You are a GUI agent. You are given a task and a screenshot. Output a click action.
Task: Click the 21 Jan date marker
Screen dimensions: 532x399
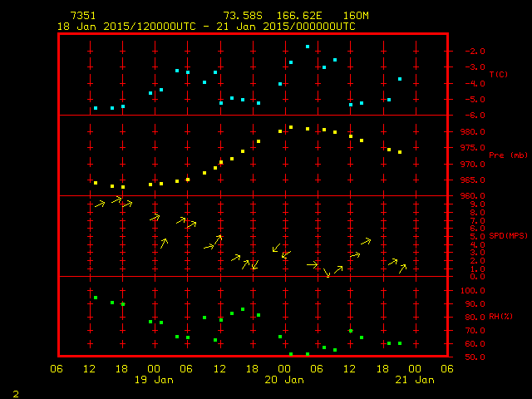coord(415,380)
